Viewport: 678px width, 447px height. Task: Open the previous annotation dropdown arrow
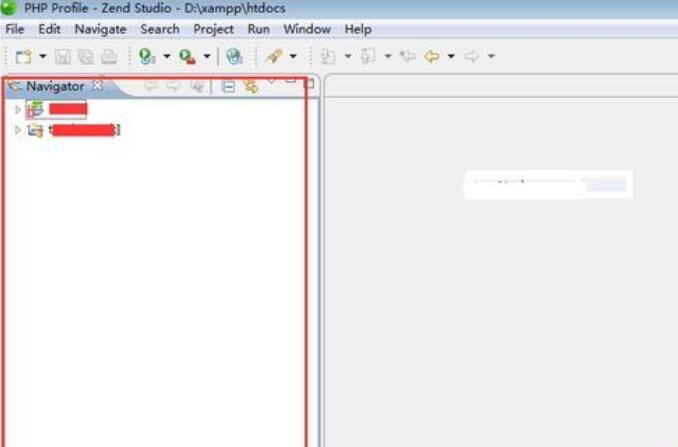click(x=388, y=56)
